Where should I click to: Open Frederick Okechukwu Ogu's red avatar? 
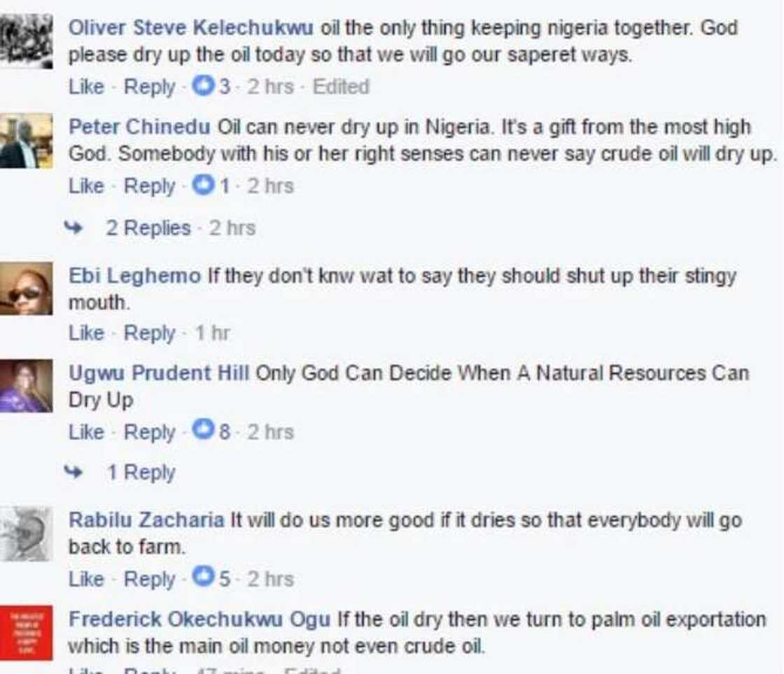(26, 632)
